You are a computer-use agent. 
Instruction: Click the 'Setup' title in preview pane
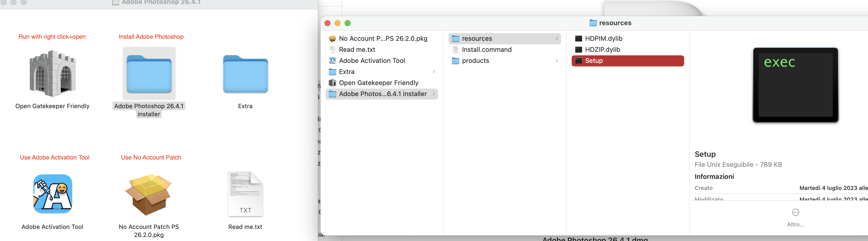tap(705, 154)
